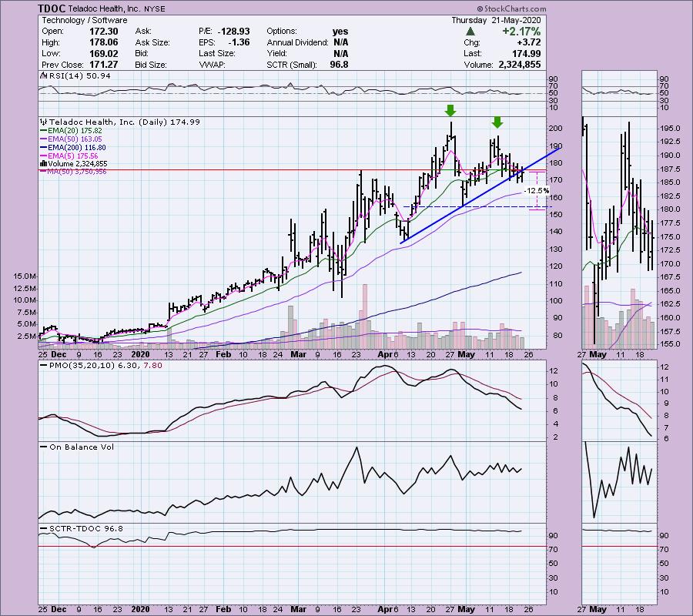Click the bar-chart icon beside Volume 2,324,855 legend
Viewport: 693px width, 616px height.
pos(43,163)
